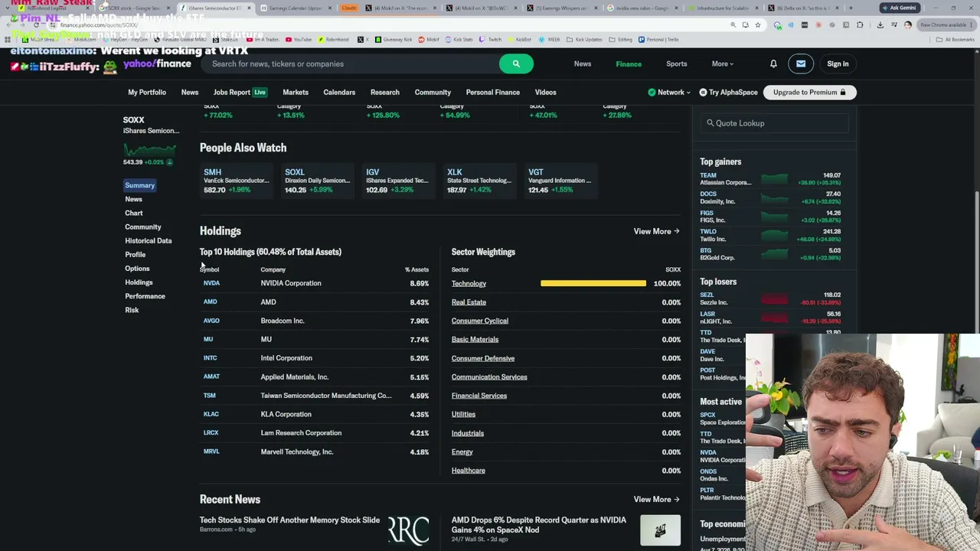This screenshot has height=551, width=980.
Task: Click the SOXX mini price chart
Action: [151, 148]
